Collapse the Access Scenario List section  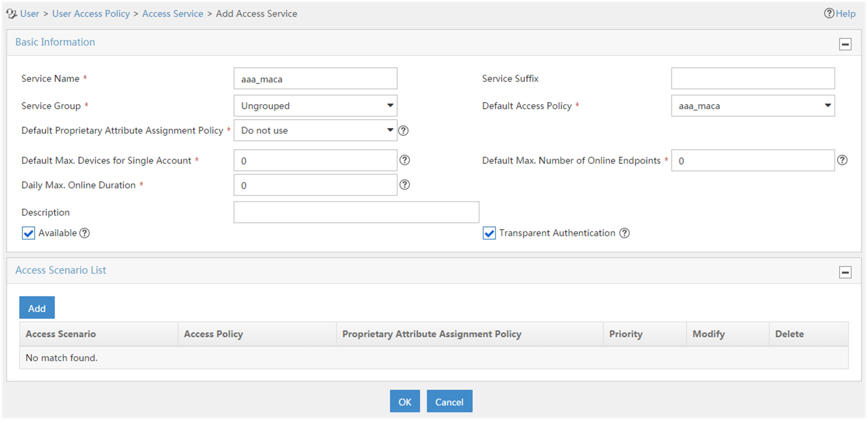(x=845, y=272)
